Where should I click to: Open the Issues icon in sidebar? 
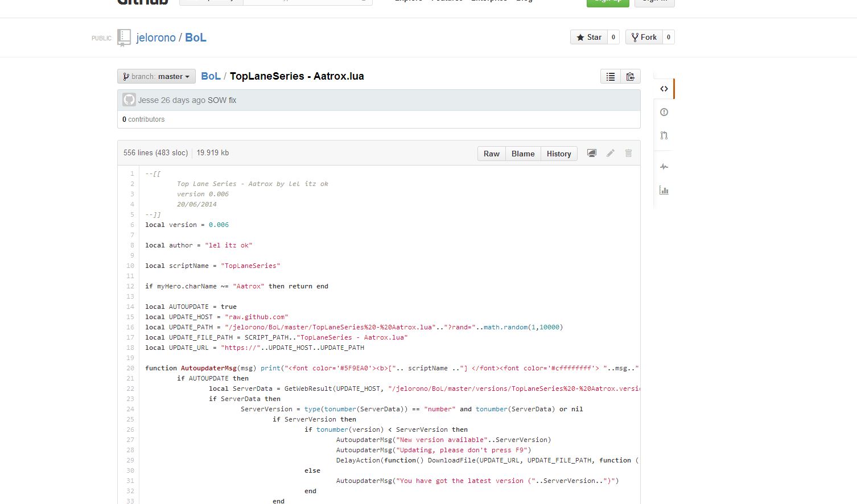[x=664, y=112]
